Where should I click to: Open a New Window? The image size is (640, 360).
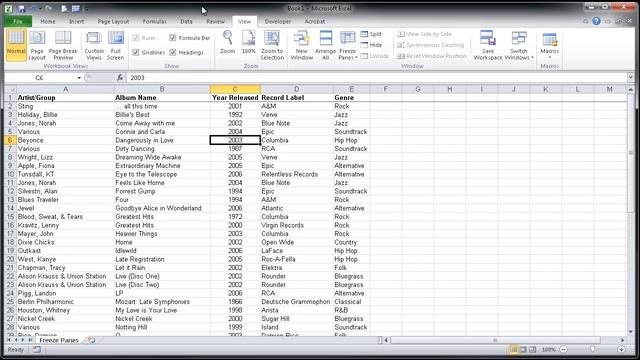point(302,45)
